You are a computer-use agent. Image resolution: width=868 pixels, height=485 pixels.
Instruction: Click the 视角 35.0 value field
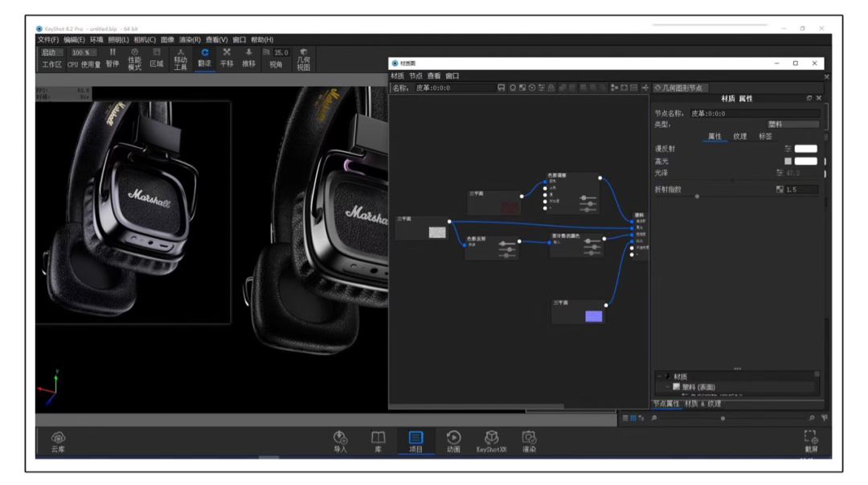tap(281, 52)
